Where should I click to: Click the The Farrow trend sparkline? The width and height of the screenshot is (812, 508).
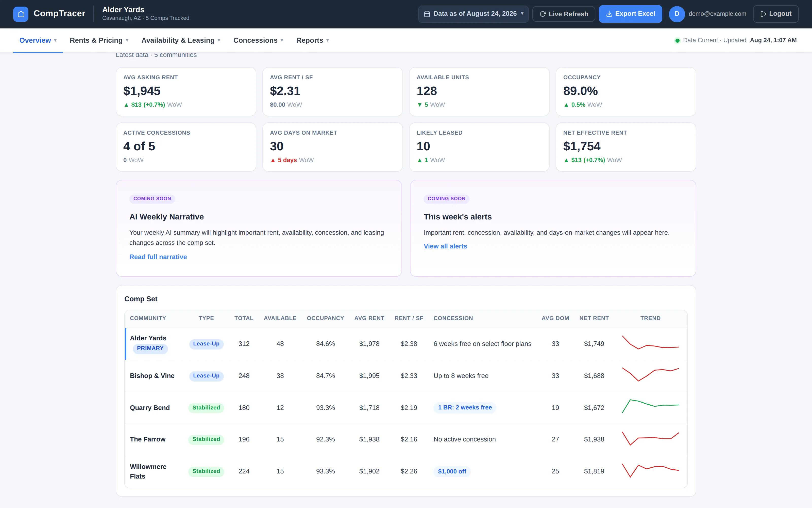pyautogui.click(x=650, y=438)
